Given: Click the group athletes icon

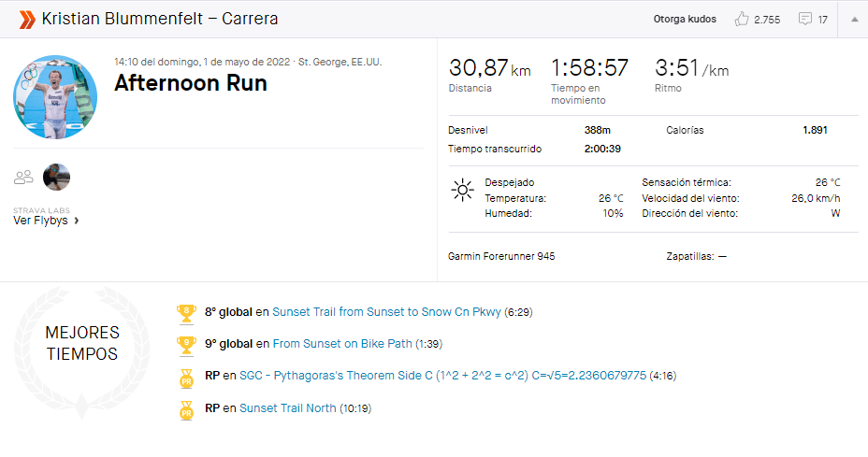Looking at the screenshot, I should [23, 177].
